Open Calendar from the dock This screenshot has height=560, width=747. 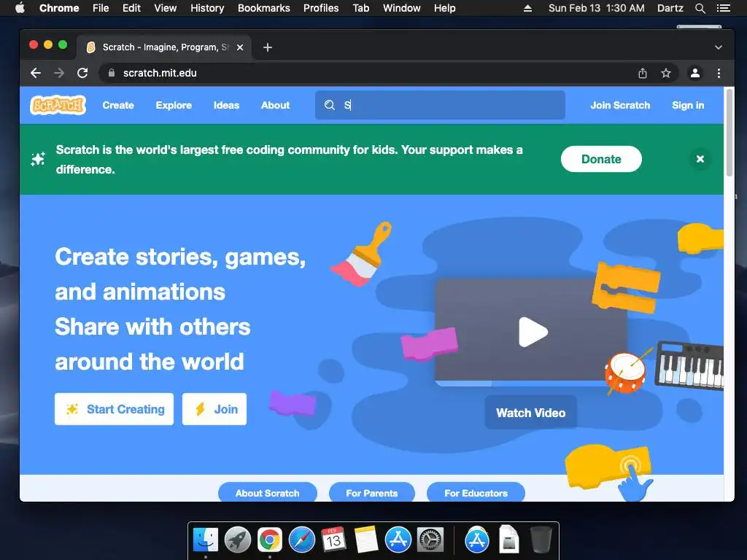(x=333, y=540)
